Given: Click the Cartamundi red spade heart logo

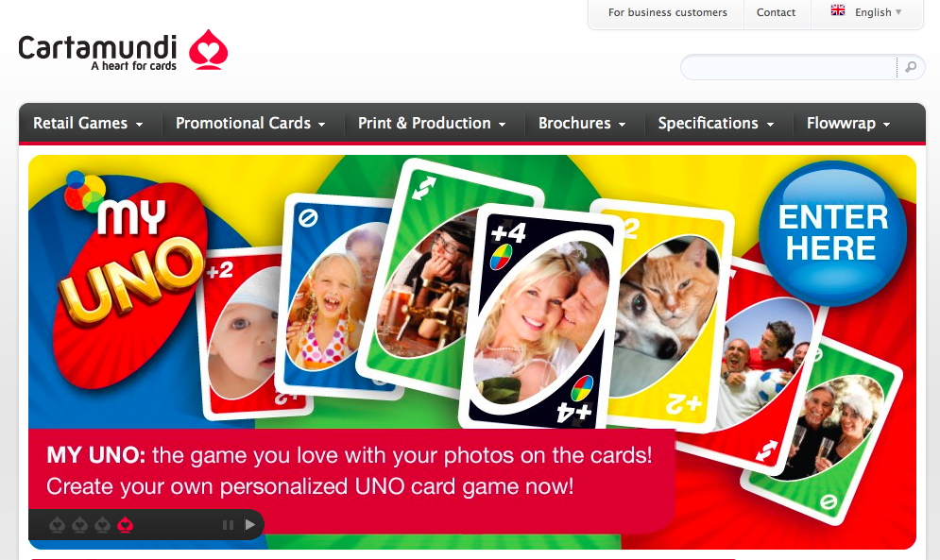Looking at the screenshot, I should point(208,50).
